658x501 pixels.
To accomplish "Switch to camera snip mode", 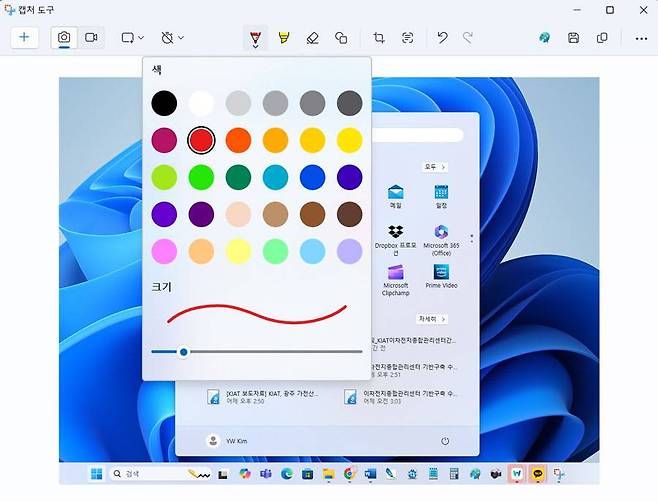I will [64, 38].
